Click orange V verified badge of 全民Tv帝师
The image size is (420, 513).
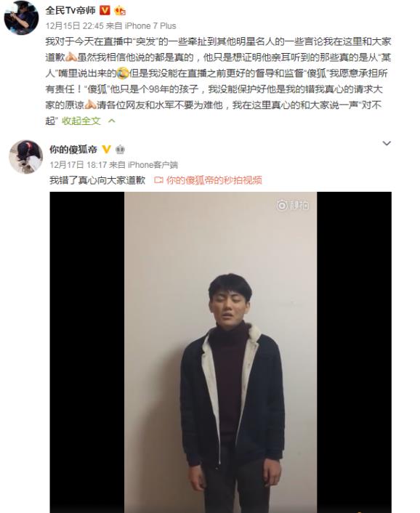105,10
